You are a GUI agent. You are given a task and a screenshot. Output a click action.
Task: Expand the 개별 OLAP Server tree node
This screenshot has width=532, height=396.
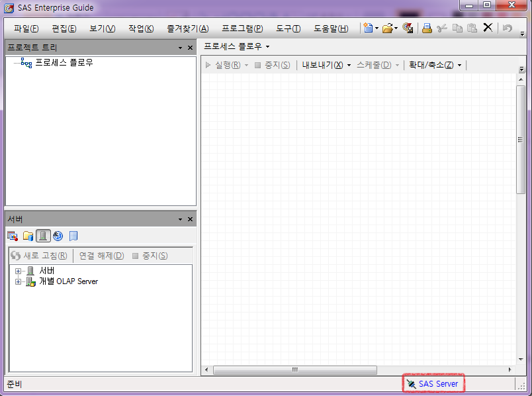coord(18,282)
